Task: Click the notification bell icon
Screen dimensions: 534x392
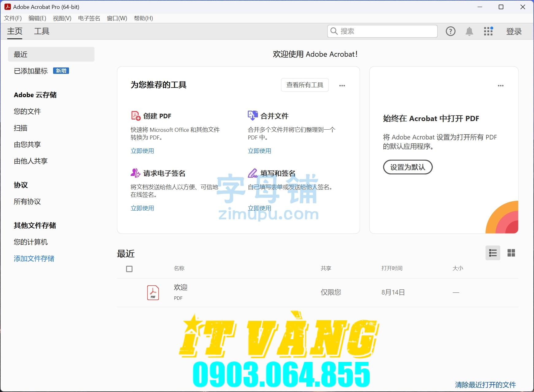Action: point(469,31)
